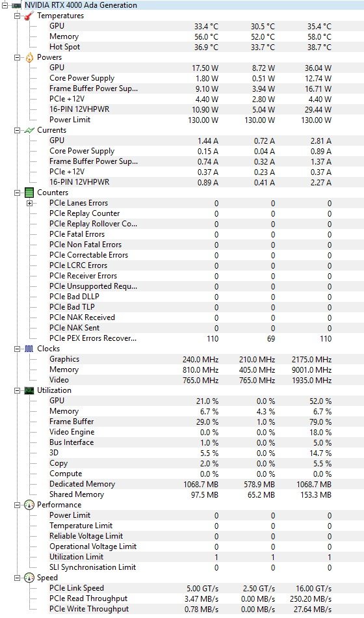Select the Hot Spot temperature row
This screenshot has height=618, width=364.
190,47
